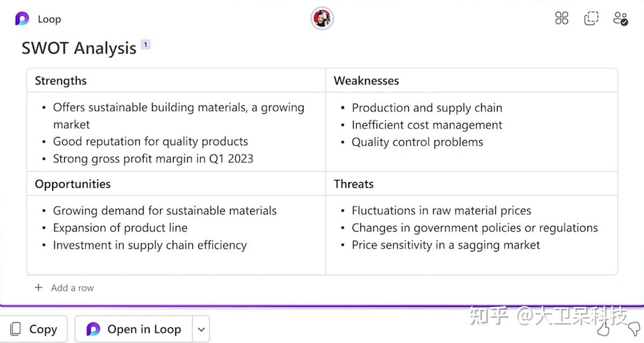644x343 pixels.
Task: Click the Expansion of product line bullet
Action: coord(120,228)
